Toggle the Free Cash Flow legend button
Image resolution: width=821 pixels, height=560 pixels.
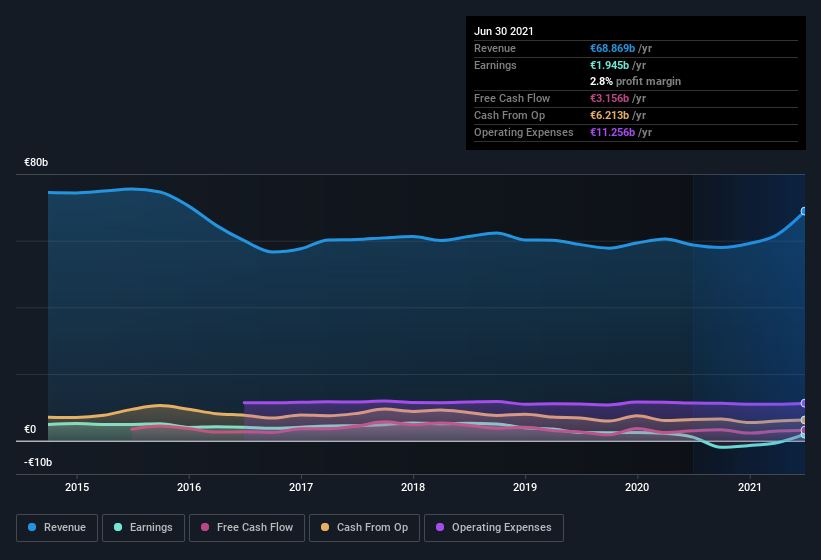pyautogui.click(x=247, y=528)
